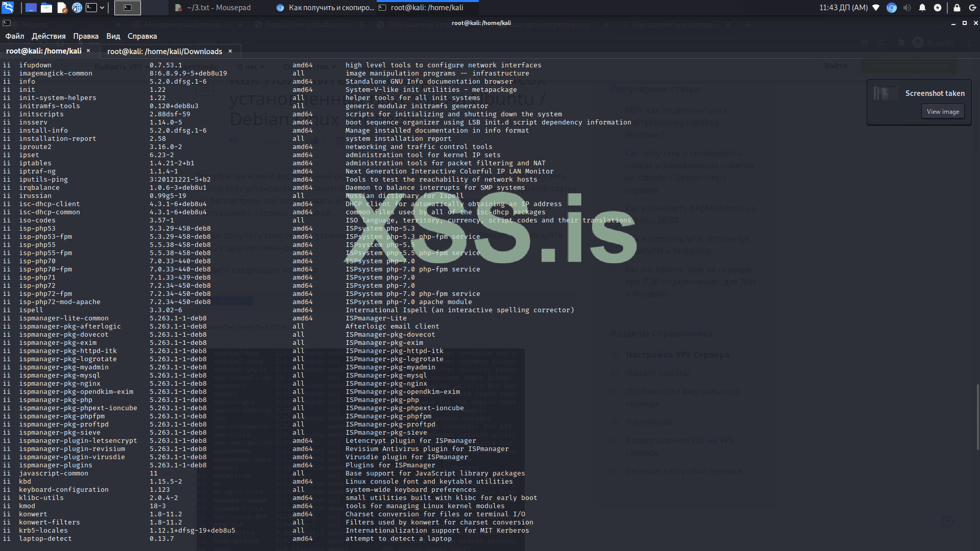980x551 pixels.
Task: Open the web browser globe icon
Action: tap(77, 8)
